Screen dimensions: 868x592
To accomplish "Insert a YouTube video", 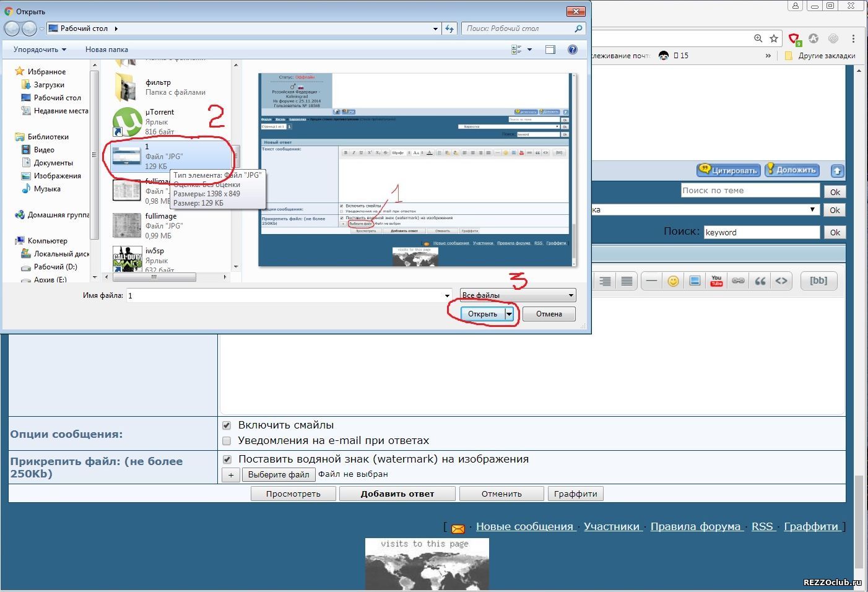I will coord(716,281).
